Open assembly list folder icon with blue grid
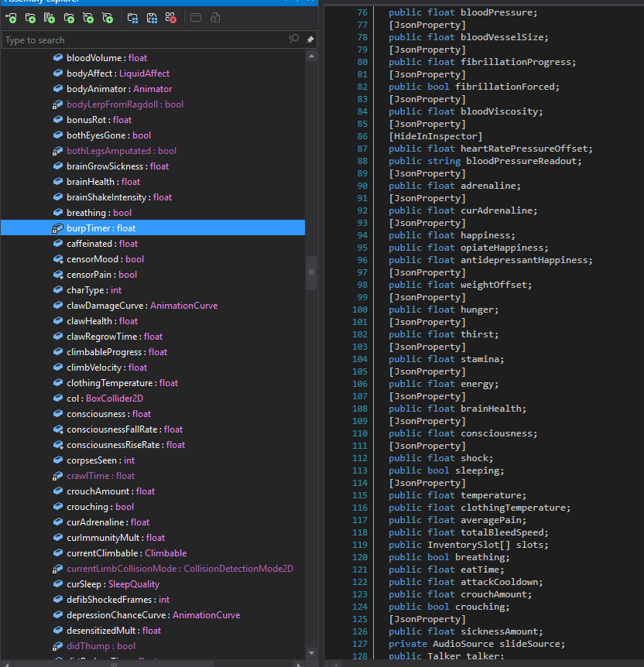The image size is (644, 667). point(132,18)
